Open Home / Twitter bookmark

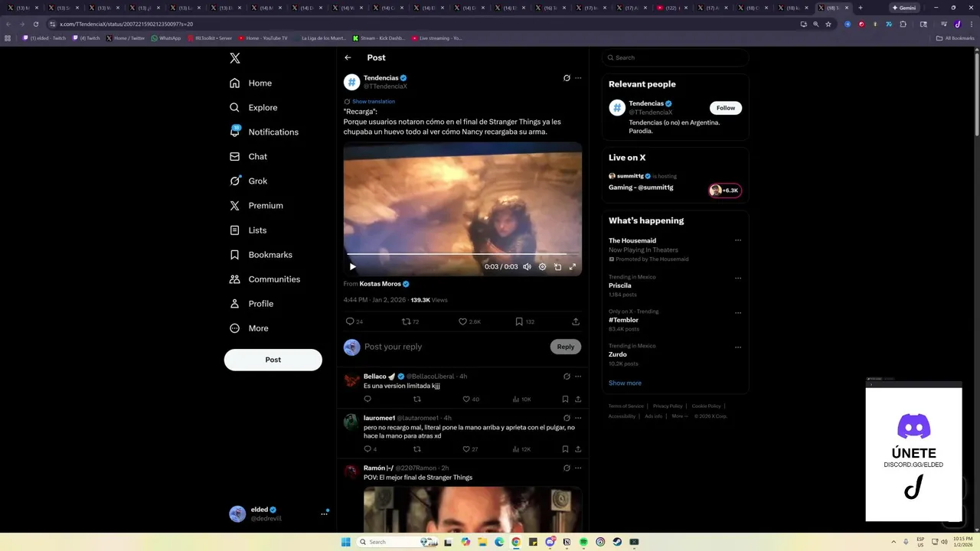pos(126,37)
